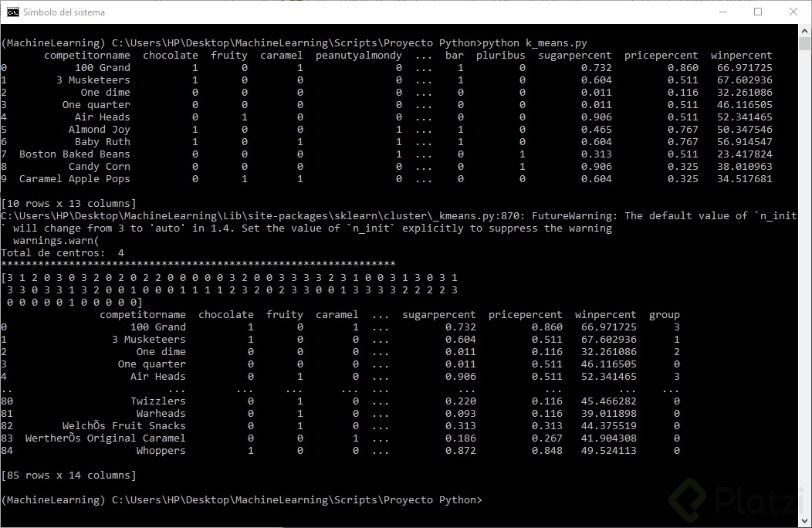Click pricepercent value 0.848

[x=546, y=451]
